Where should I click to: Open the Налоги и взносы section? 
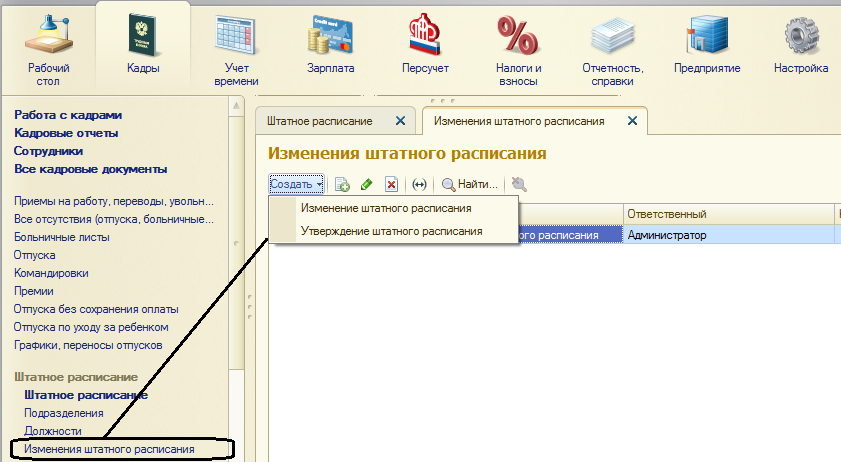point(518,51)
